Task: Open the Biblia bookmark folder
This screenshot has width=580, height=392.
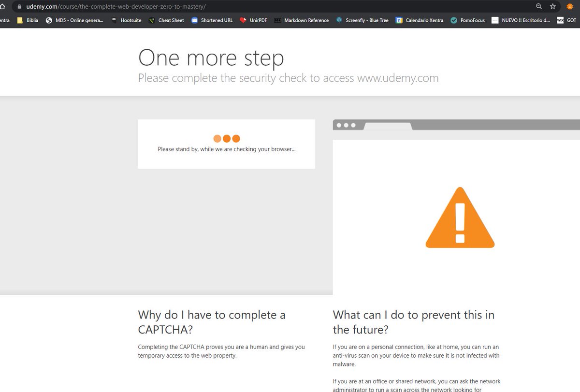Action: [x=28, y=20]
